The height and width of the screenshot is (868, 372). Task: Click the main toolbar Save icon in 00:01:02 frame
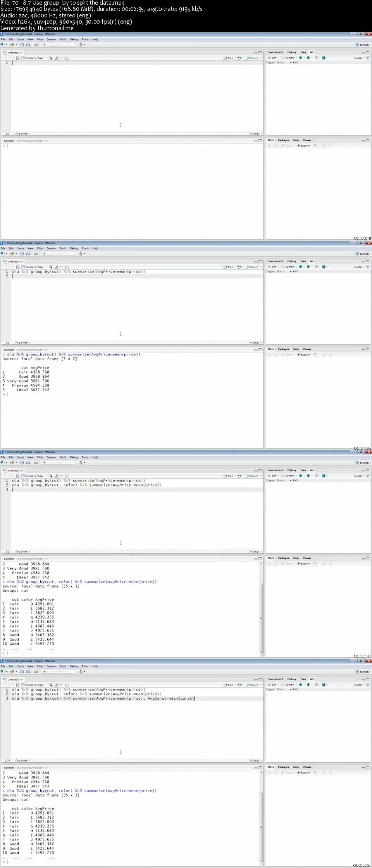[x=22, y=253]
